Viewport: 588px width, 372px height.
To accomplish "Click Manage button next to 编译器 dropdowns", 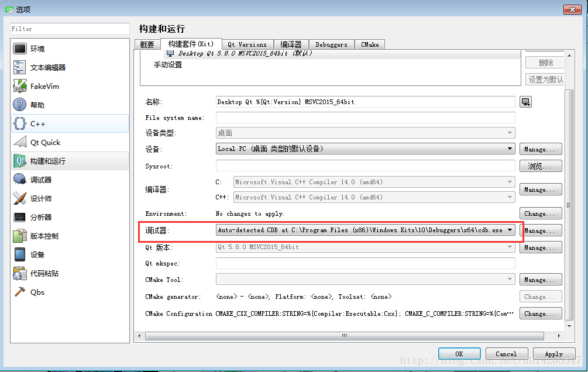I will point(541,190).
